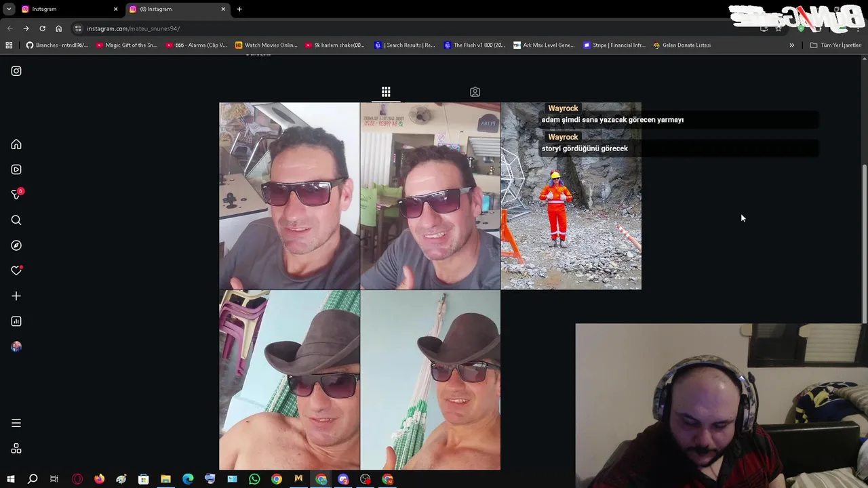Create a new Instagram post
The width and height of the screenshot is (868, 488).
click(16, 296)
